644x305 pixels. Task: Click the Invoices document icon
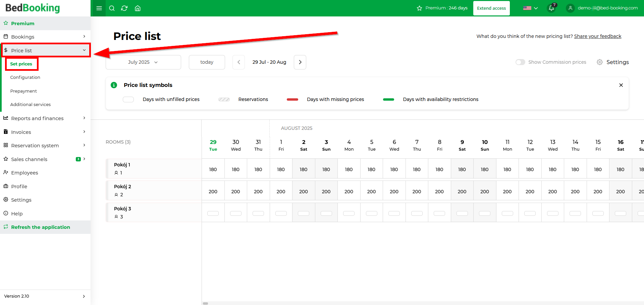[x=6, y=132]
